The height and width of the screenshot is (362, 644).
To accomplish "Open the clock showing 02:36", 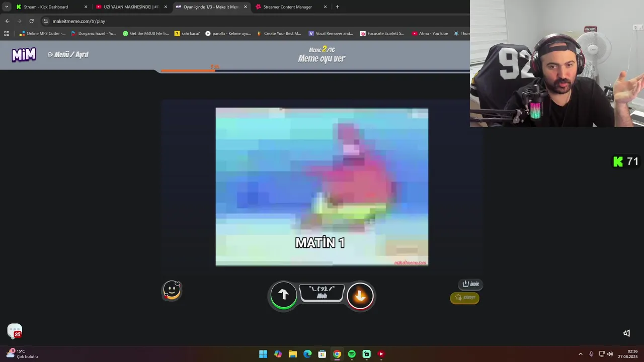I will point(628,354).
